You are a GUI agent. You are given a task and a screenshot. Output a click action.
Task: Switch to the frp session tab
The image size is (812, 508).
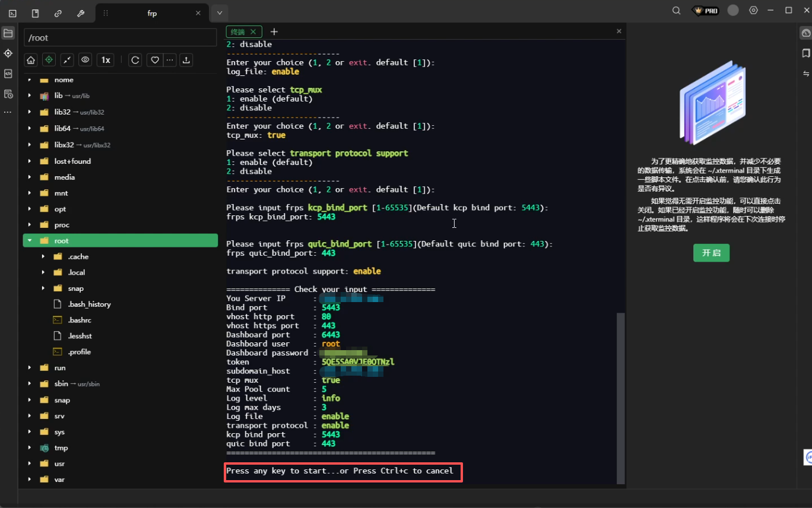[152, 13]
